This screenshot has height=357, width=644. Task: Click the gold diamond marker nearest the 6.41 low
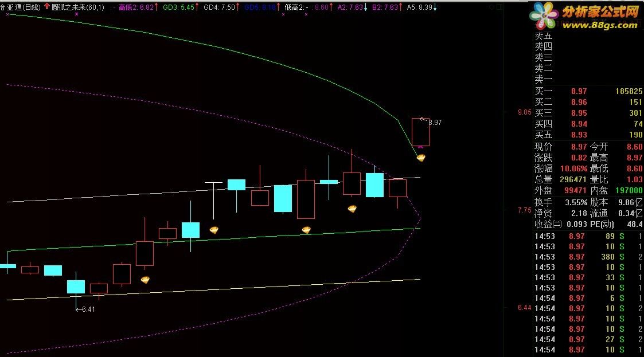click(x=145, y=280)
